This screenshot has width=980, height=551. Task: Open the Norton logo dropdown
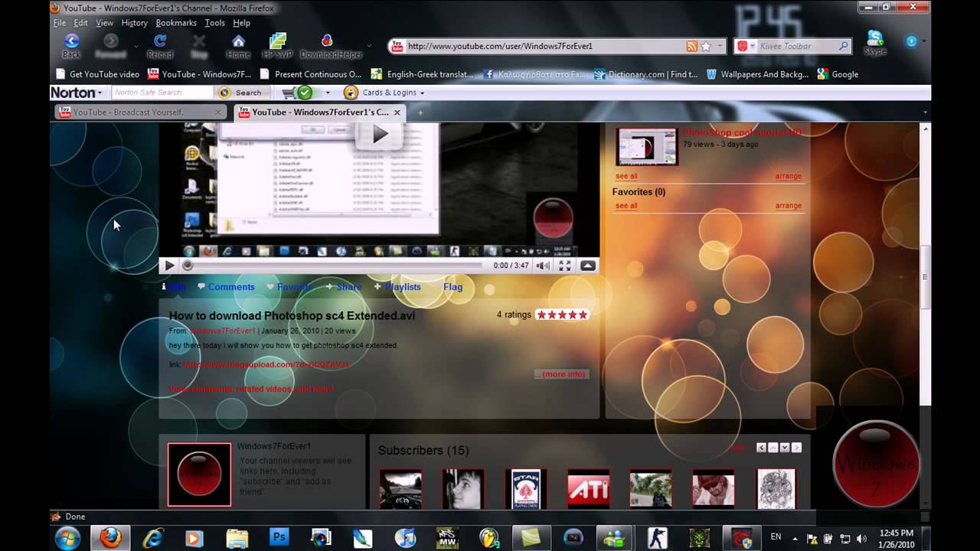[x=76, y=93]
